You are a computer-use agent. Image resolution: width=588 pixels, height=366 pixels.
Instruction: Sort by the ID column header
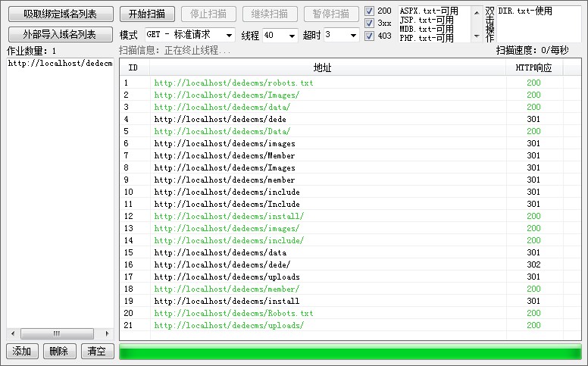(135, 67)
